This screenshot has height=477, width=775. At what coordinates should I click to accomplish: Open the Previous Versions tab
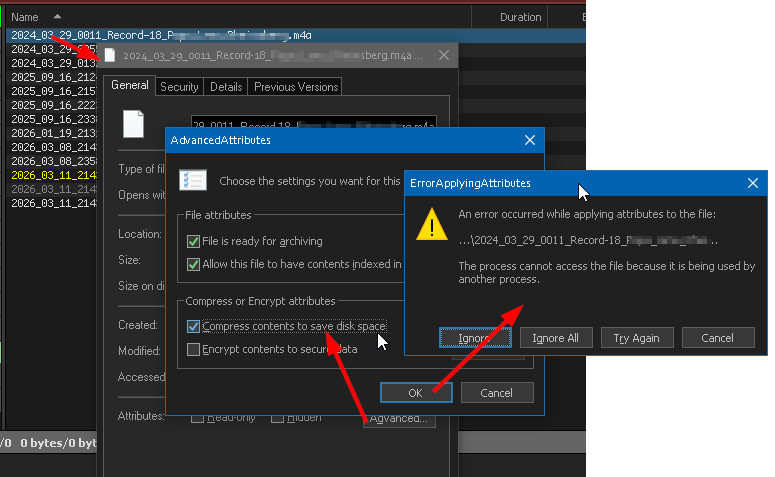tap(295, 87)
